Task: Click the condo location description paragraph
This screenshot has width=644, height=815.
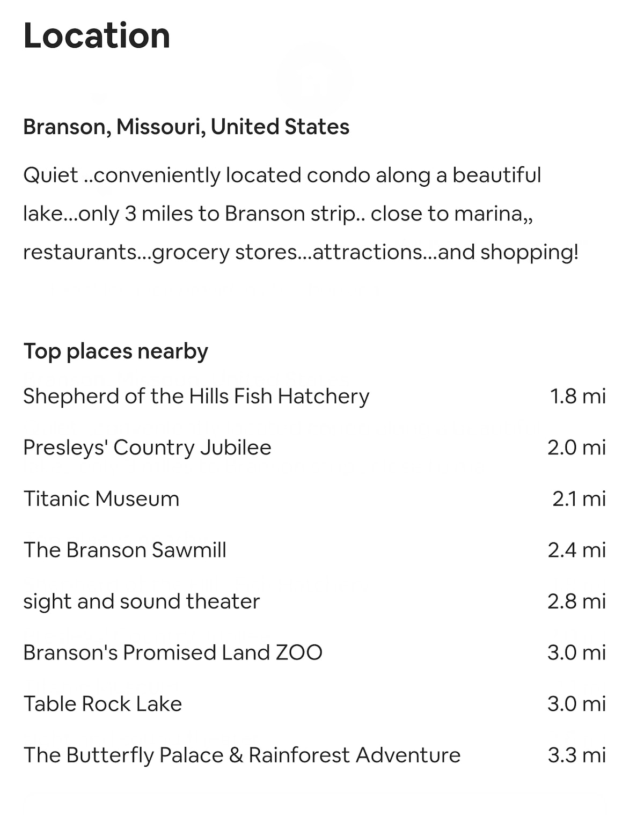Action: tap(301, 214)
